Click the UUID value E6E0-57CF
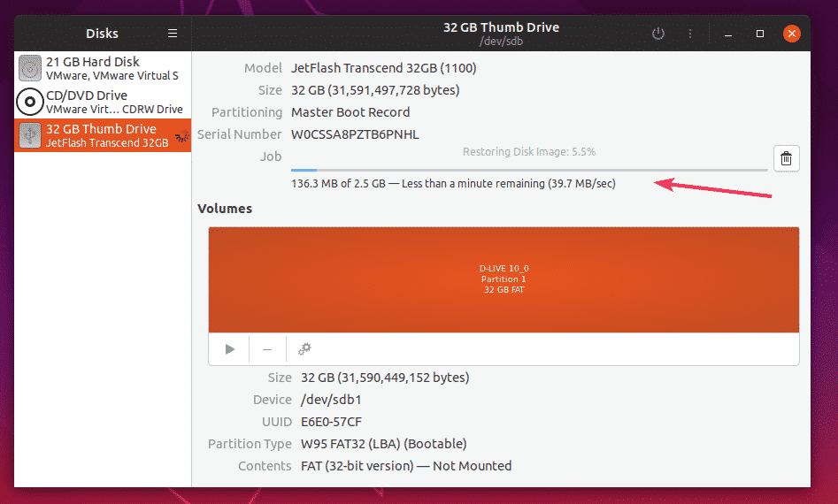This screenshot has width=838, height=504. coord(331,422)
